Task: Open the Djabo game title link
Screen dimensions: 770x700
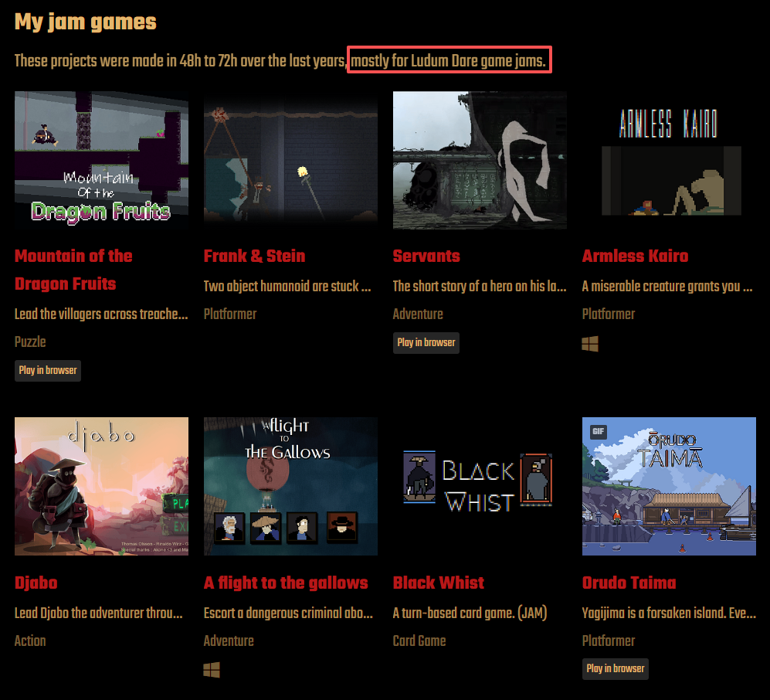Action: (x=36, y=583)
